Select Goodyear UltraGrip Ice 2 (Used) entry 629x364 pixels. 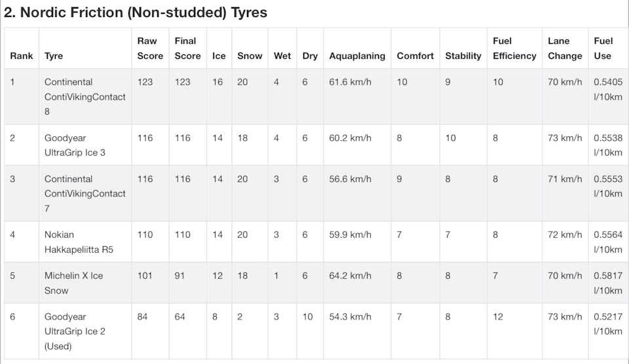coord(75,331)
